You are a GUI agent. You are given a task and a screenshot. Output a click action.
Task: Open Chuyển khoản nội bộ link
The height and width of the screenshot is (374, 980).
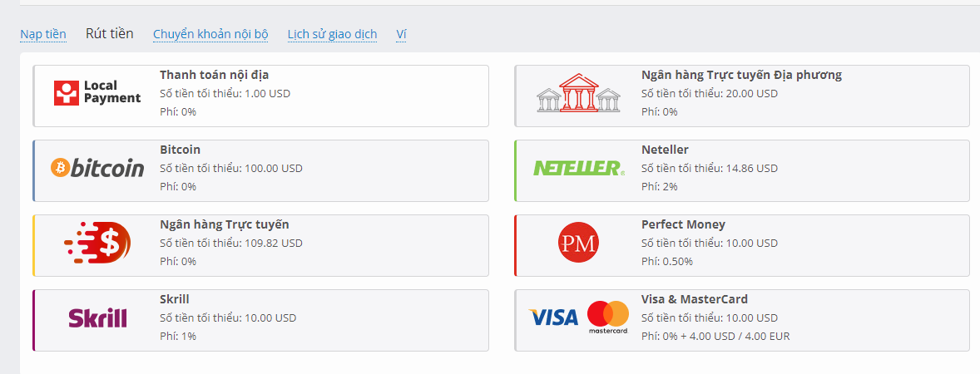pyautogui.click(x=210, y=34)
